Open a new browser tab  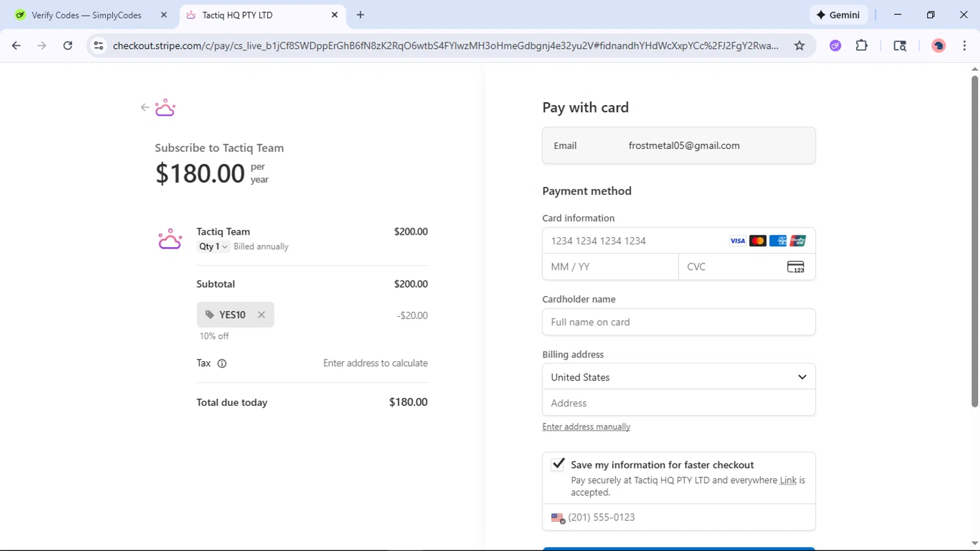361,15
